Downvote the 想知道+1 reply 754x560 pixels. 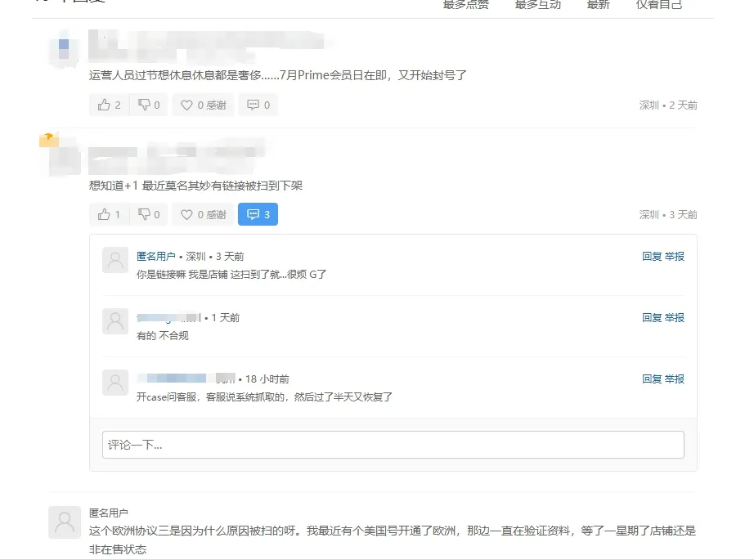click(x=149, y=214)
